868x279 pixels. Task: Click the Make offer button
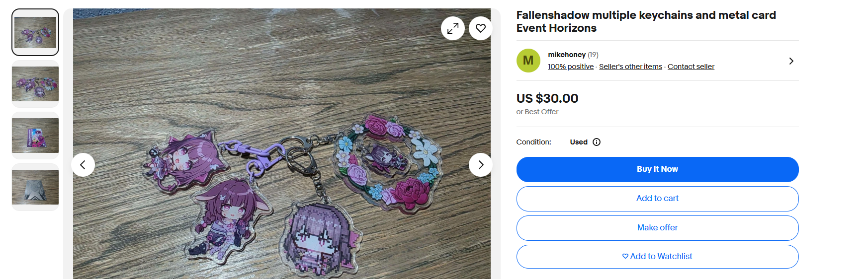pos(657,228)
